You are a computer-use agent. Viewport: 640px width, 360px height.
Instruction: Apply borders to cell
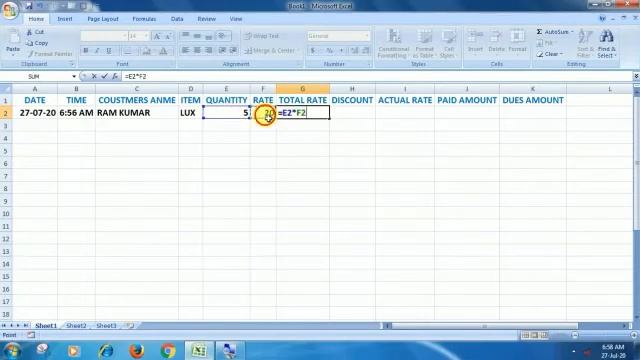pos(128,51)
